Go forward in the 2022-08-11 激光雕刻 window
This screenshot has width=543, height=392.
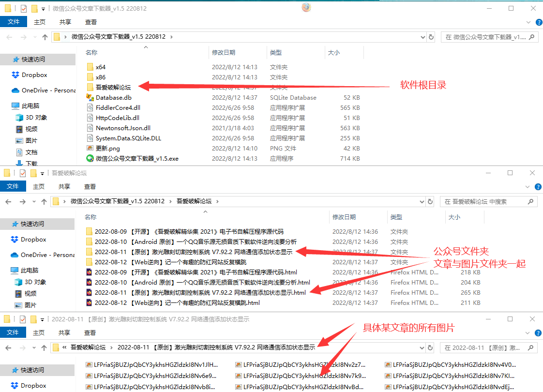point(23,347)
